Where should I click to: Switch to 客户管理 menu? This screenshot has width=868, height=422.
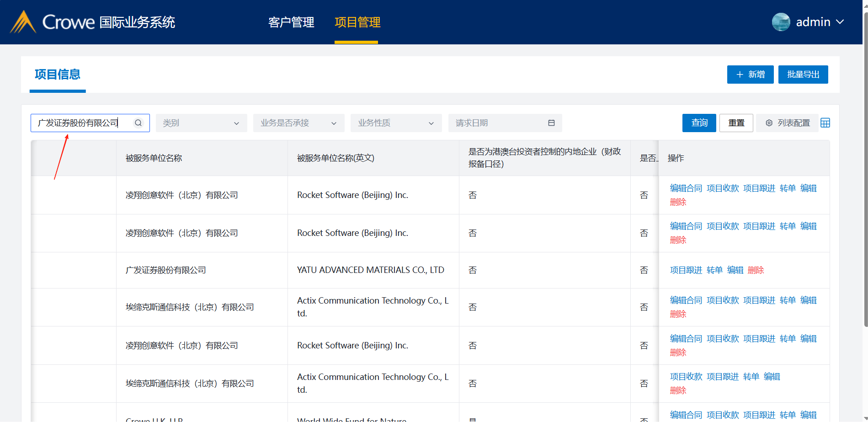pos(291,22)
